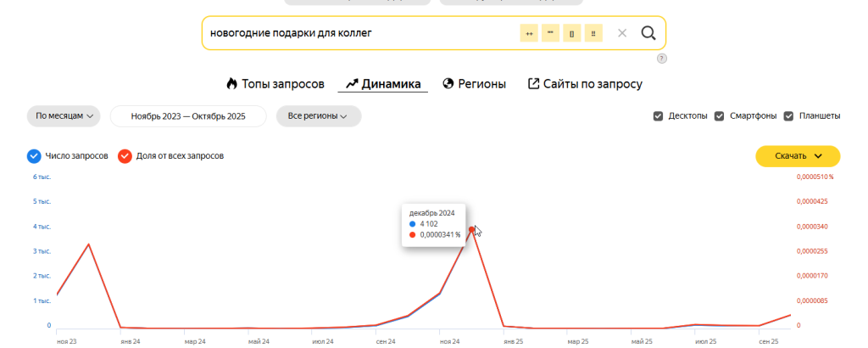This screenshot has width=868, height=348.
Task: Toggle the Смартфоны checkbox
Action: (x=720, y=116)
